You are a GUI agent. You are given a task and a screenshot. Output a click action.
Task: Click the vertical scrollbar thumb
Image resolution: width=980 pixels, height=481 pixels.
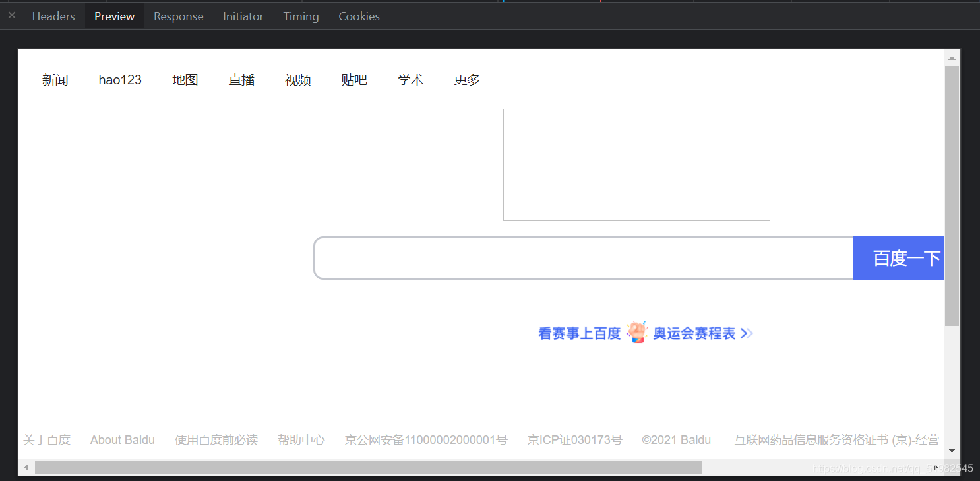952,196
